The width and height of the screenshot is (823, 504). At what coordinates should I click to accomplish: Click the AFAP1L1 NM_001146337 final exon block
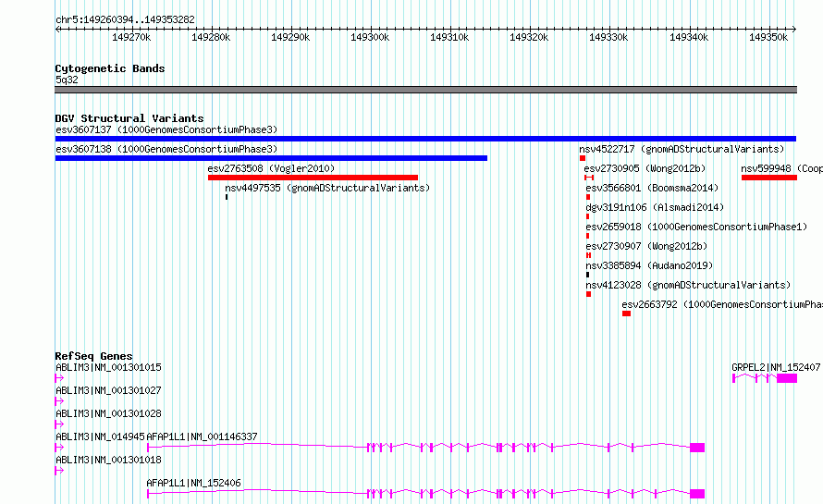pyautogui.click(x=697, y=448)
